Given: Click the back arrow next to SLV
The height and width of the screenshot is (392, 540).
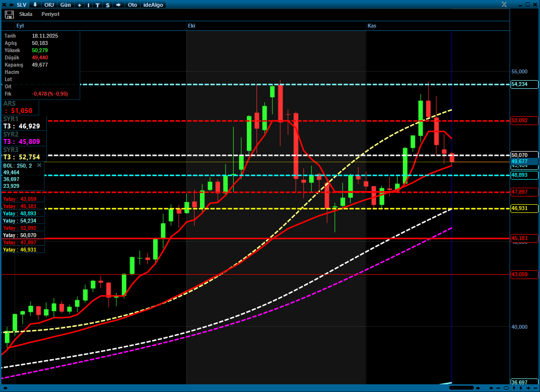Looking at the screenshot, I should 12,5.
